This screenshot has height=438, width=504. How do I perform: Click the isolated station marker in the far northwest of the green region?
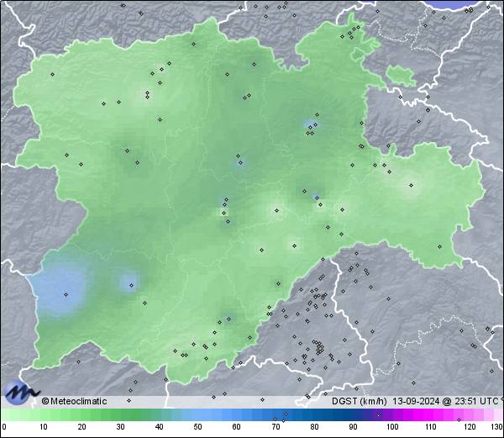[x=52, y=74]
